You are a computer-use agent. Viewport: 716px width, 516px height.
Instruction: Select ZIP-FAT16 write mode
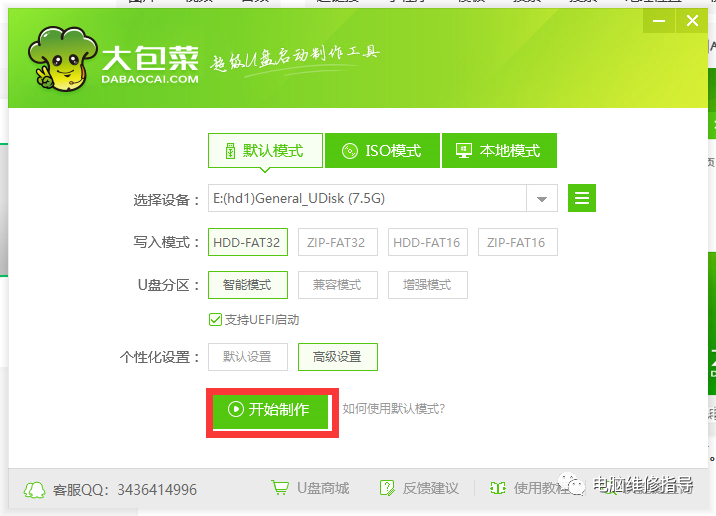tap(518, 242)
